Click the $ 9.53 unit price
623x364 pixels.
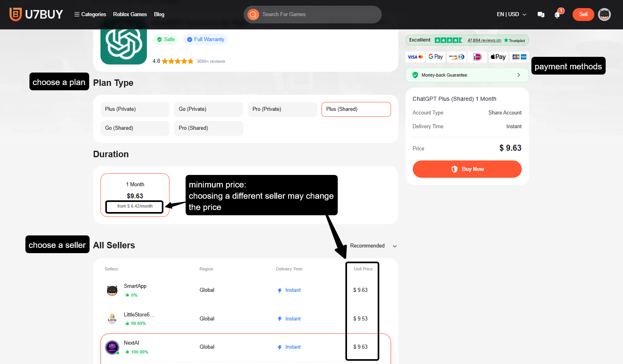click(x=360, y=319)
